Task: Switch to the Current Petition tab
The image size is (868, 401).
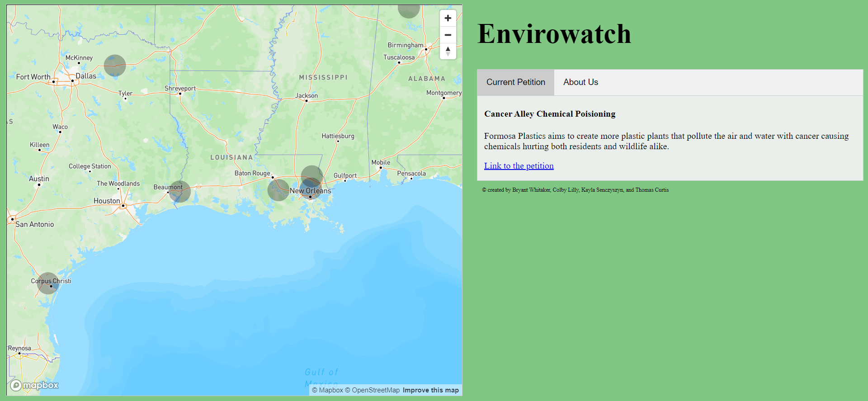Action: point(516,82)
